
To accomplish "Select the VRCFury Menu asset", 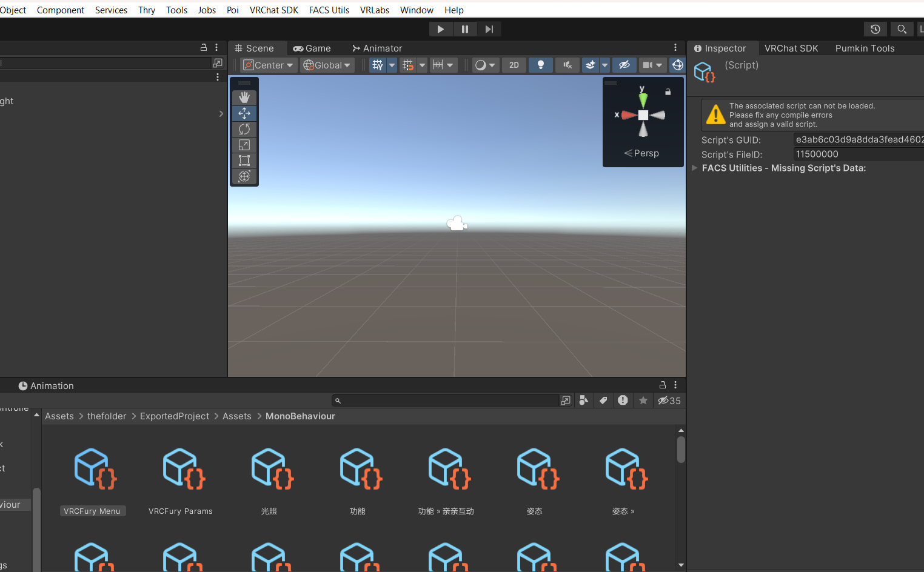I will 93,481.
